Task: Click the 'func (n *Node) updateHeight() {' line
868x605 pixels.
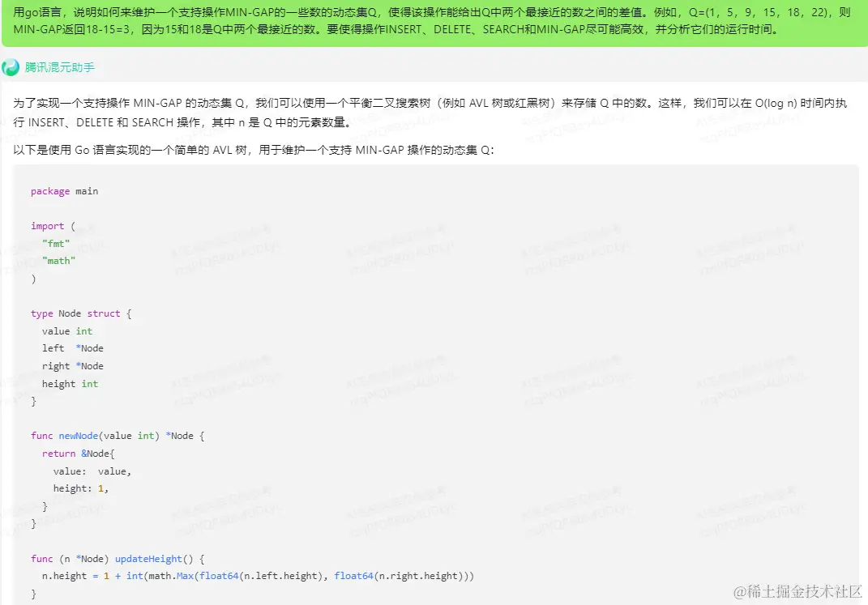Action: pos(118,559)
